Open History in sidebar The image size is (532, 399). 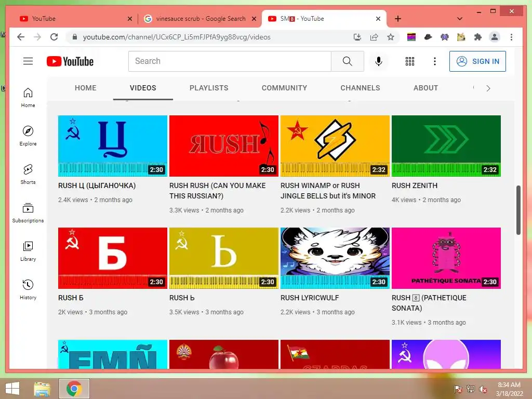click(x=28, y=289)
